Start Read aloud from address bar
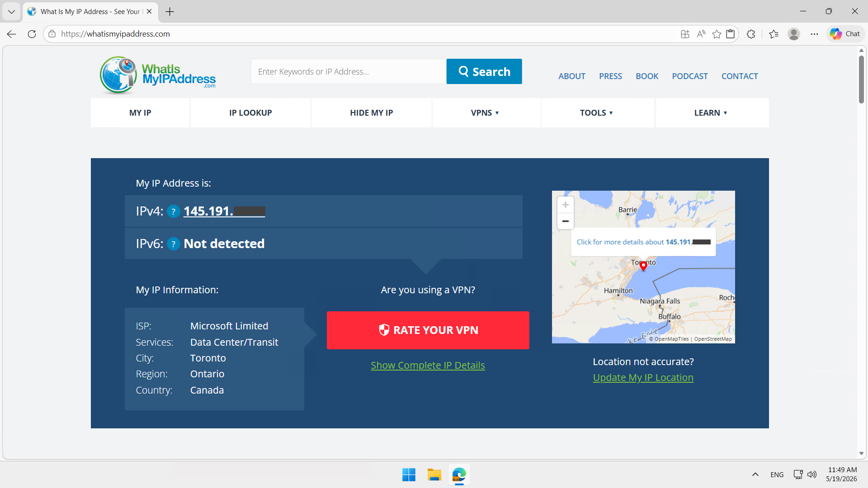Viewport: 868px width, 488px height. coord(701,34)
